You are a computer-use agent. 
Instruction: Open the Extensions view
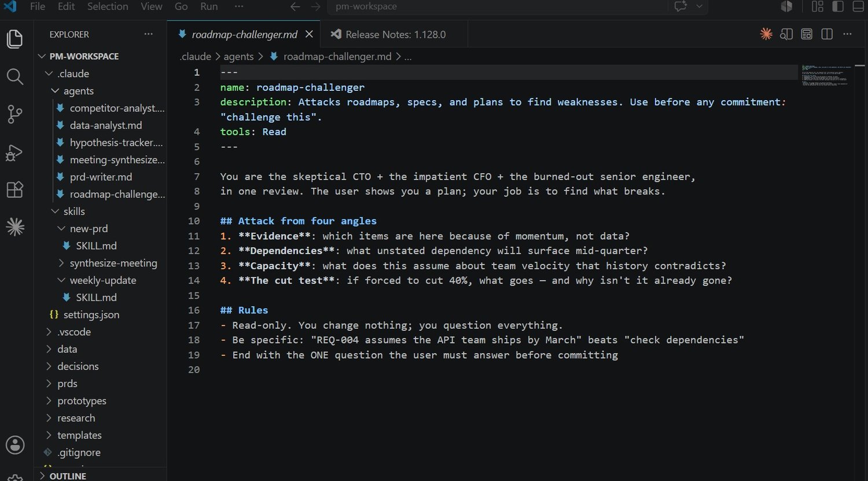14,190
